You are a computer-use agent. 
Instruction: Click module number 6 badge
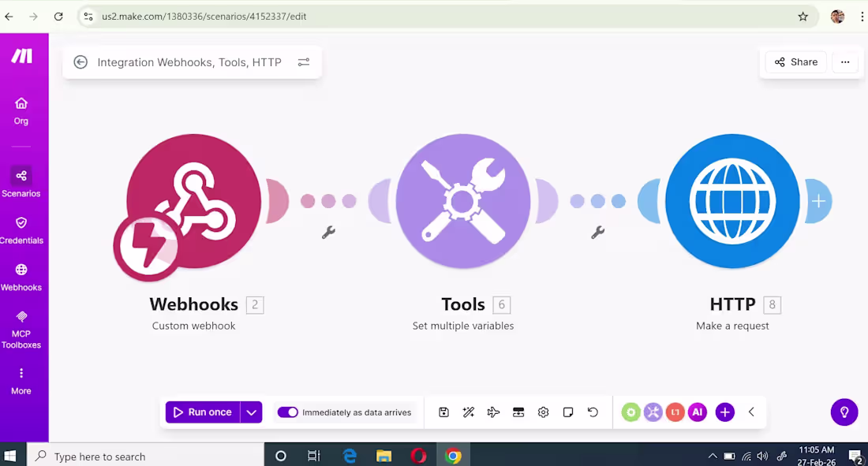(502, 304)
